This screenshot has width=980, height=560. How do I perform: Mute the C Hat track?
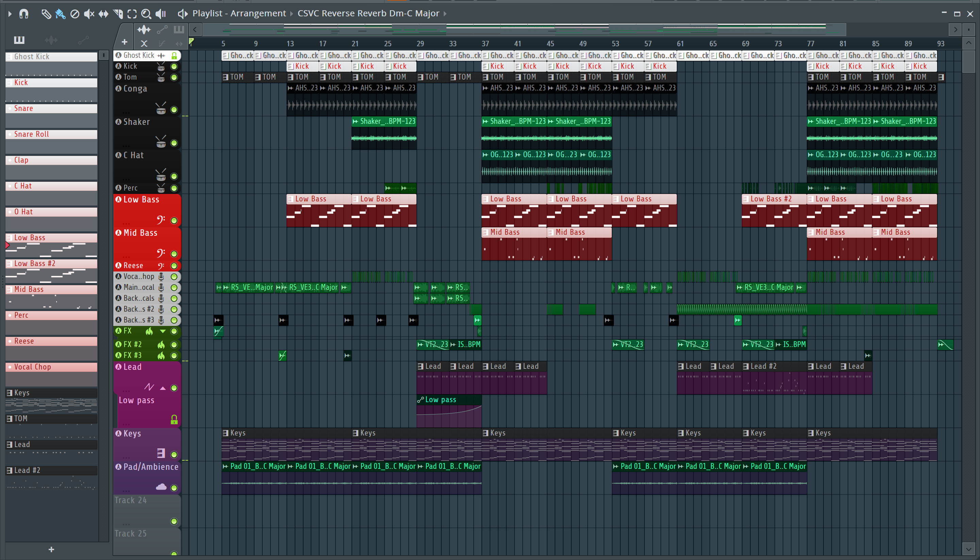pyautogui.click(x=174, y=177)
